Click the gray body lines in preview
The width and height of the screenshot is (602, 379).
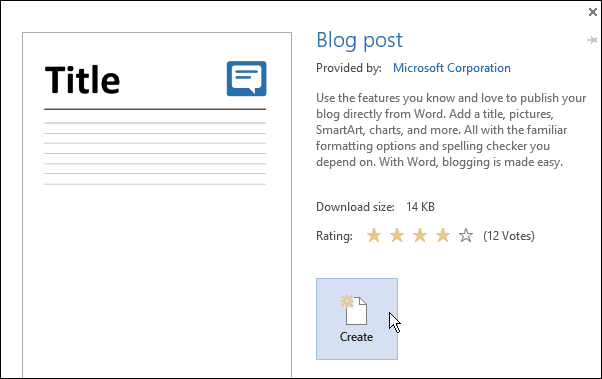[155, 154]
